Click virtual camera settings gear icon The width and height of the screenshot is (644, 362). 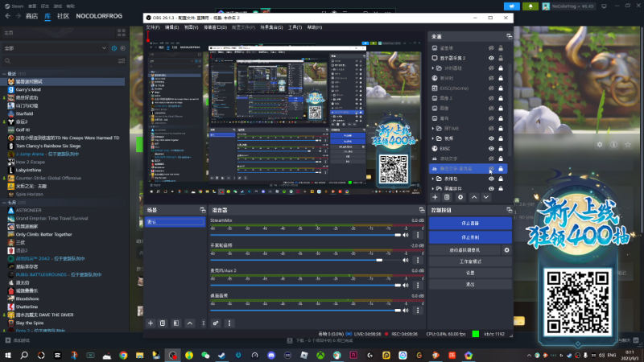(x=506, y=250)
